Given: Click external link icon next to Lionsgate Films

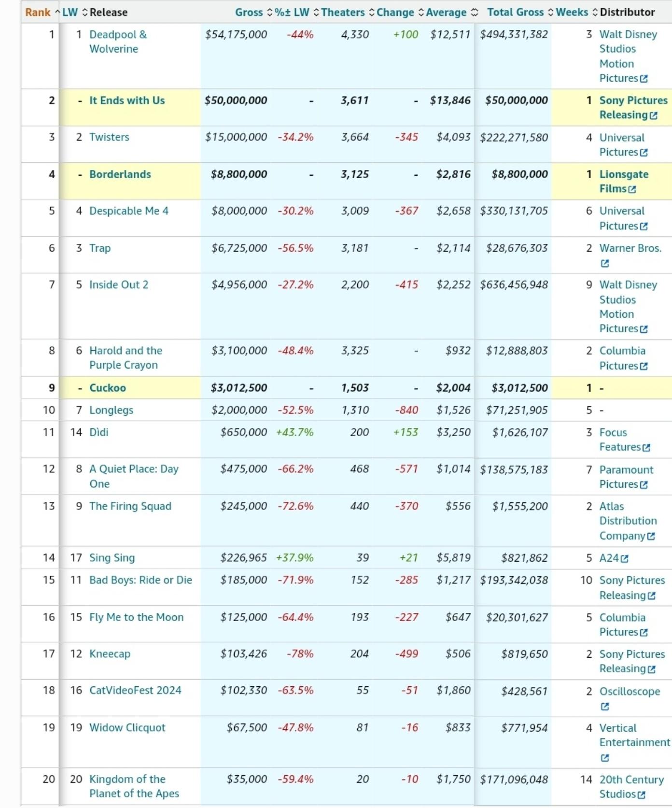Looking at the screenshot, I should coord(632,189).
